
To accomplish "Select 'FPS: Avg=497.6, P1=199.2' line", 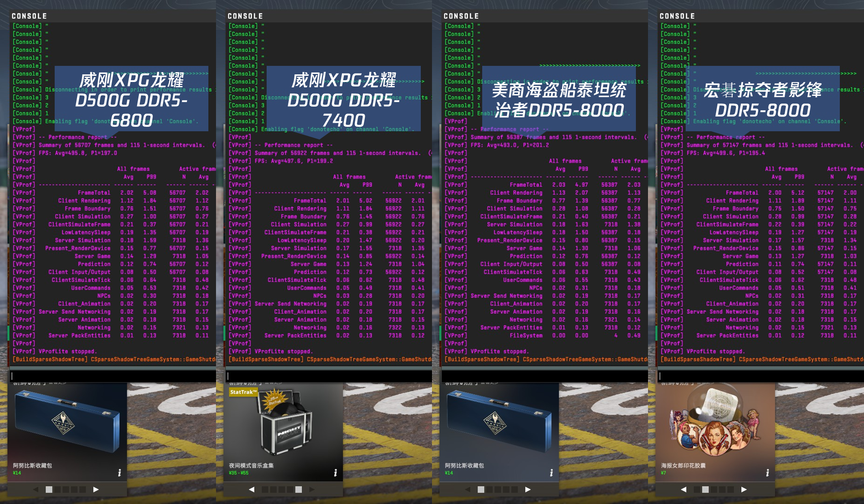I will 294,161.
